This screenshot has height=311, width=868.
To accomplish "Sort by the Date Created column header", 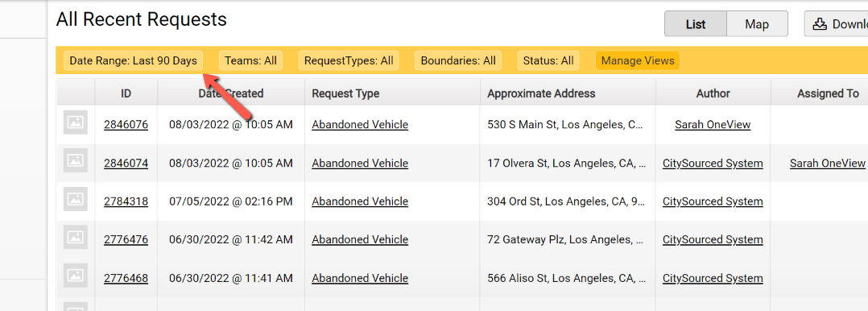I will (231, 93).
